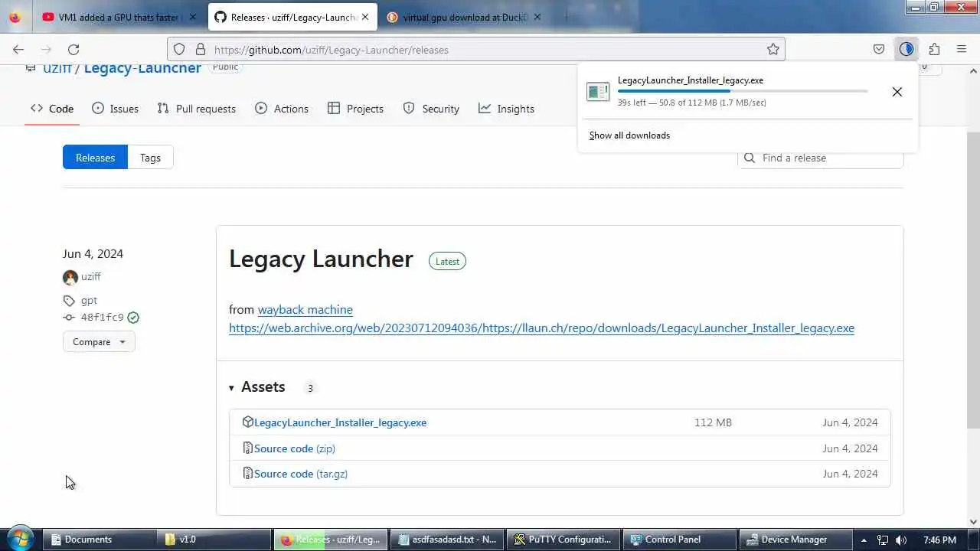The image size is (980, 551).
Task: Click the network tray icon
Action: point(882,540)
